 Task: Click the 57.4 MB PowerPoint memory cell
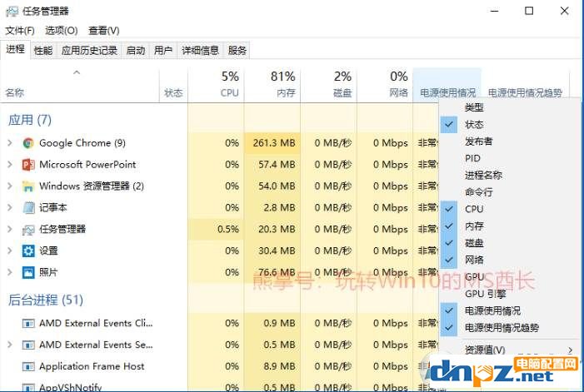(272, 165)
